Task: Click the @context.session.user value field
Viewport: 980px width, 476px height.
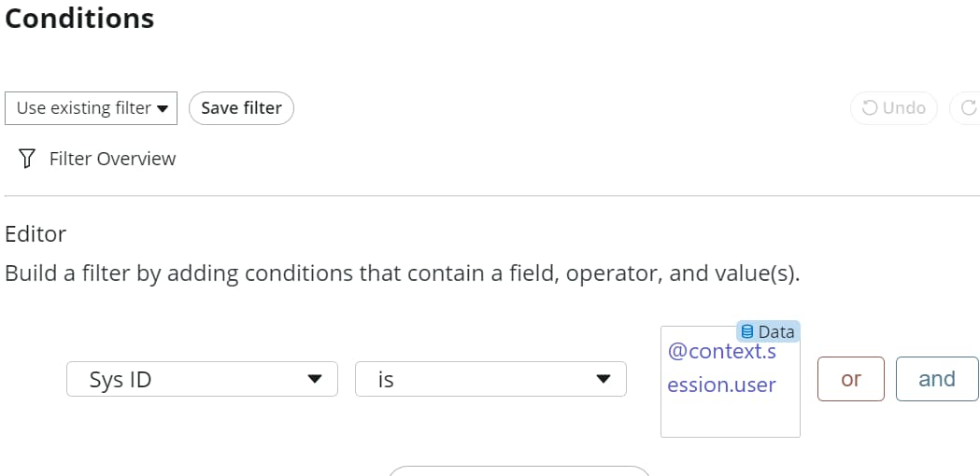Action: tap(730, 381)
